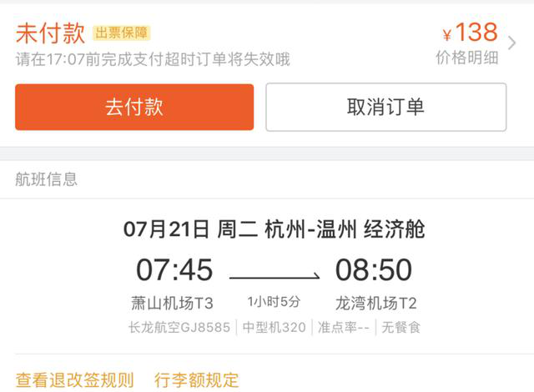This screenshot has width=534, height=392.
Task: View 查看退改签规则 refund and change rules
Action: point(74,379)
